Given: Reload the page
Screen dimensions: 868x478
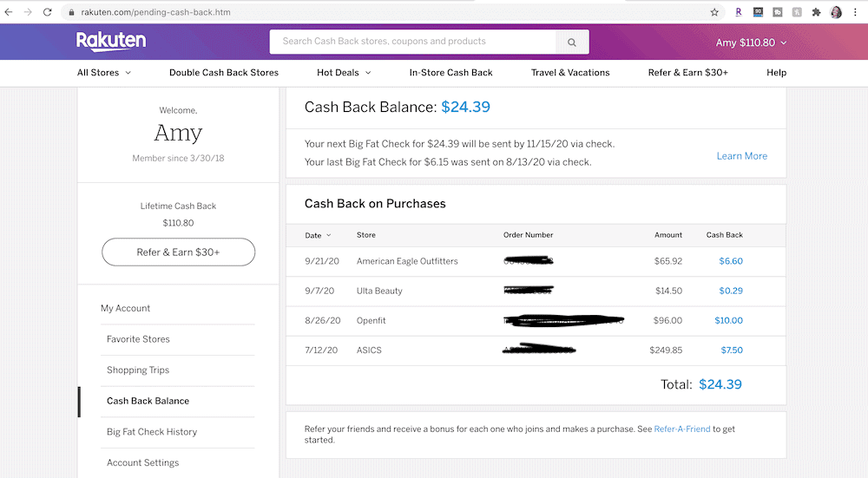Looking at the screenshot, I should coord(48,11).
